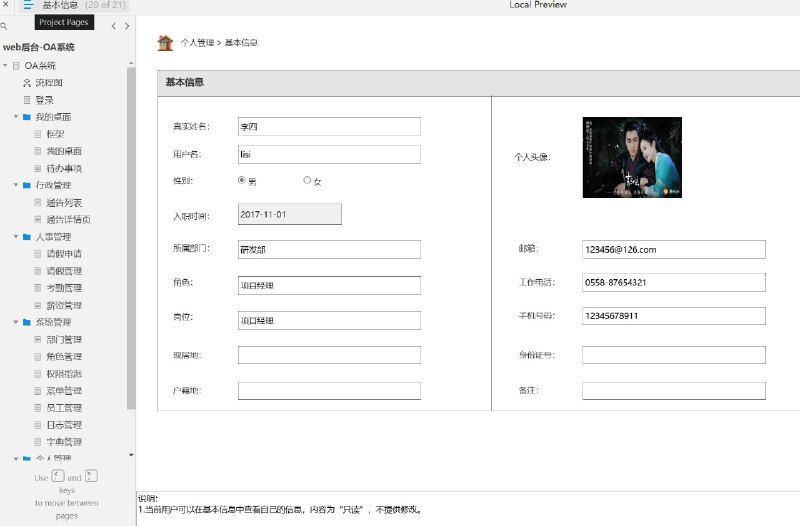The image size is (800, 526).
Task: Collapse the 人事管理 folder
Action: pos(16,237)
